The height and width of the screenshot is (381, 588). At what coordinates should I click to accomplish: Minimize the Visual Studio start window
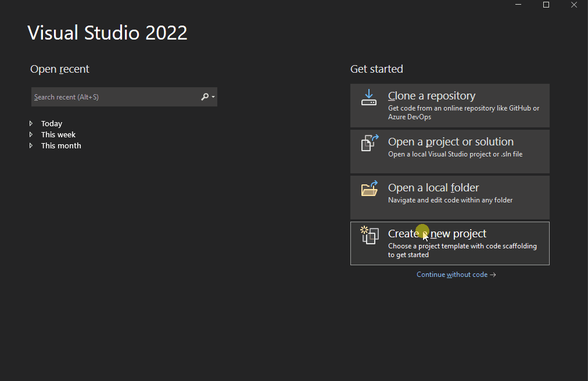(x=518, y=5)
